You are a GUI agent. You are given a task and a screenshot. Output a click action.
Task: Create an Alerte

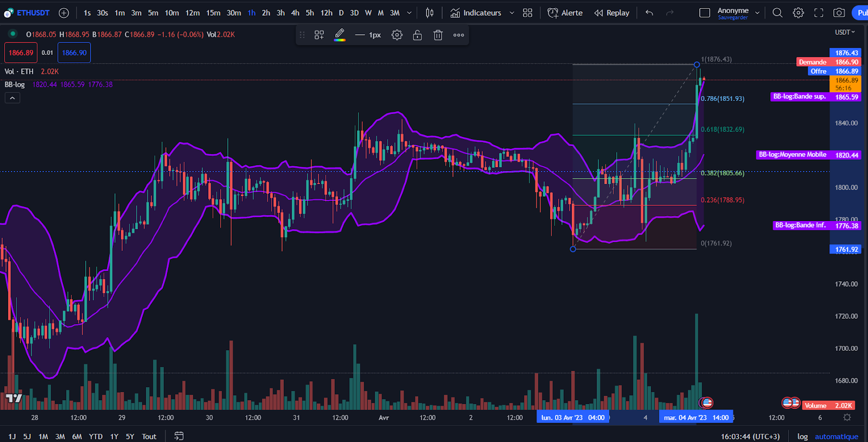click(565, 12)
